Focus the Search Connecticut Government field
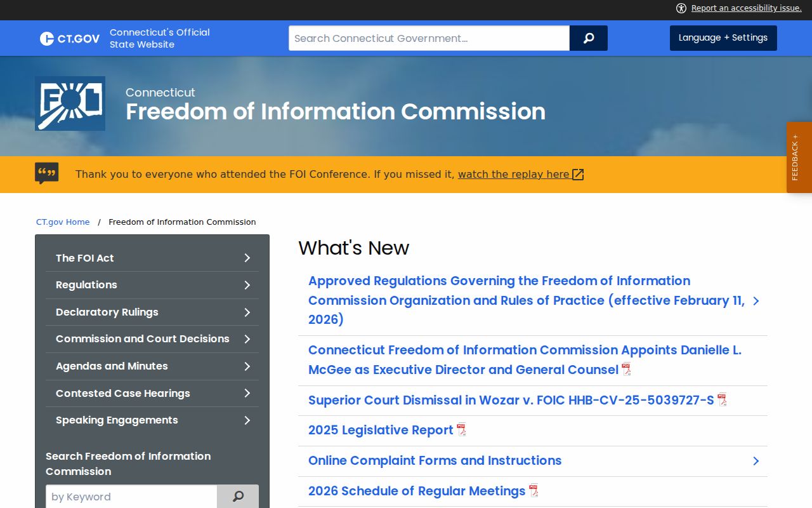The height and width of the screenshot is (508, 812). pyautogui.click(x=429, y=38)
